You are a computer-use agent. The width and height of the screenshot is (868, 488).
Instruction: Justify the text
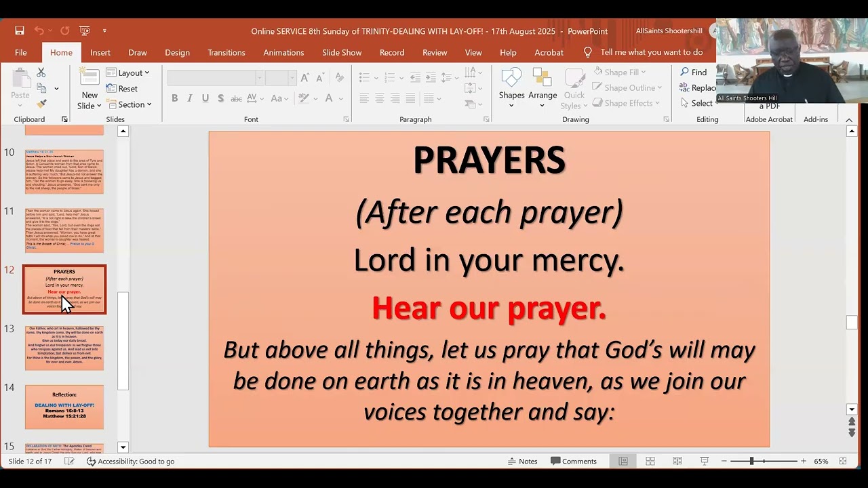click(x=410, y=98)
